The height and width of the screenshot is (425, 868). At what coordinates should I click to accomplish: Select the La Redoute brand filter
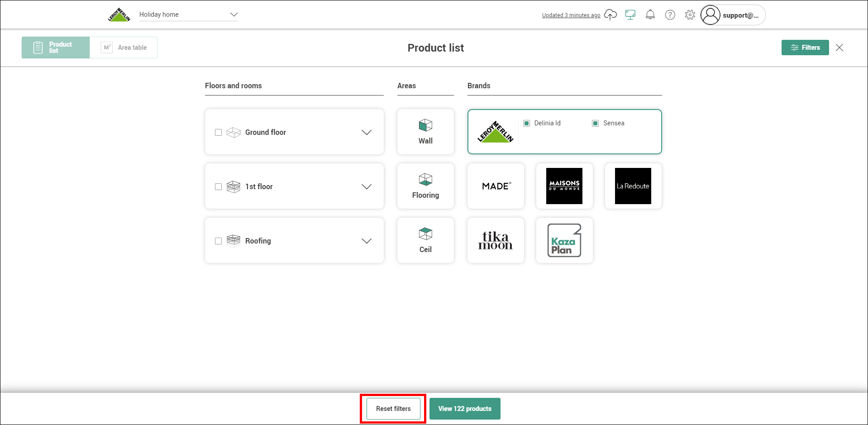(x=633, y=186)
